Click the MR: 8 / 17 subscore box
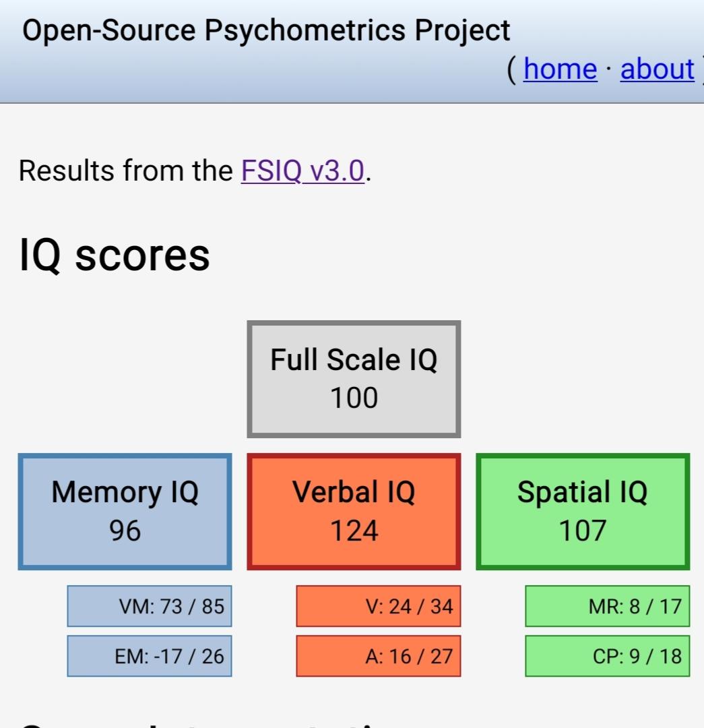The height and width of the screenshot is (728, 704). (x=608, y=606)
